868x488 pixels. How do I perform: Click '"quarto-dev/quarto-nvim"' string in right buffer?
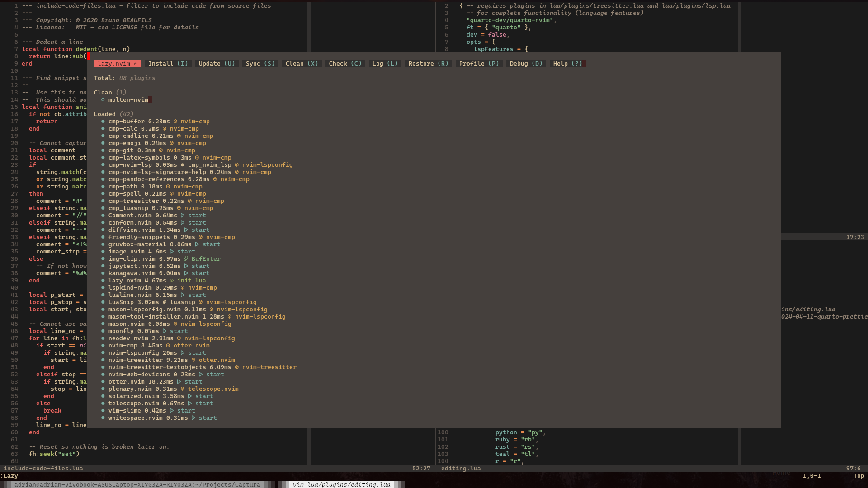510,20
